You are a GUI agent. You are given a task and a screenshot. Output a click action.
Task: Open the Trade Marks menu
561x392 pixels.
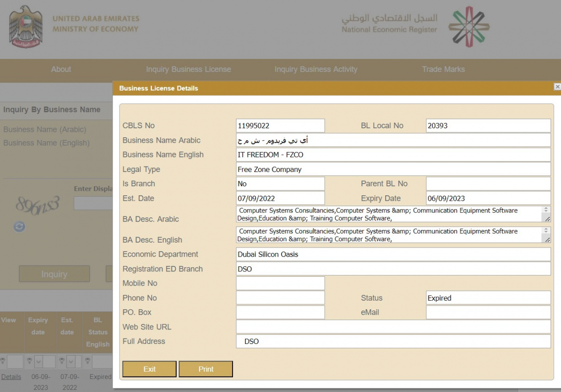coord(443,69)
